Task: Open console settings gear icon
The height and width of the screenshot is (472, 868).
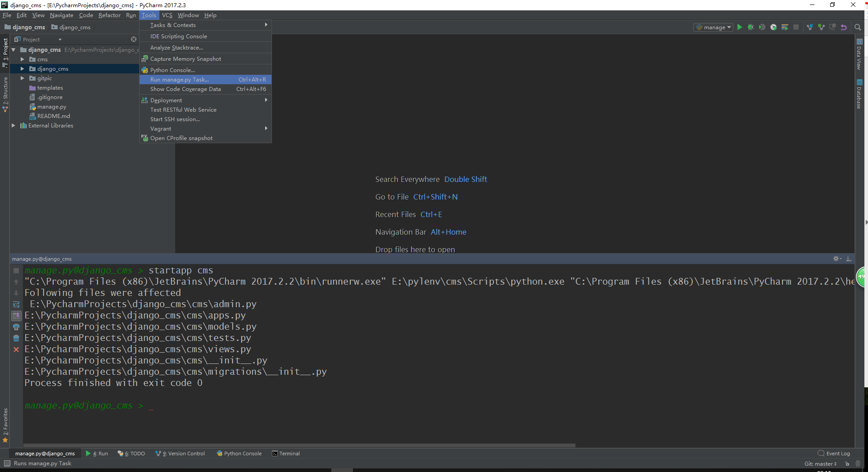Action: point(837,259)
